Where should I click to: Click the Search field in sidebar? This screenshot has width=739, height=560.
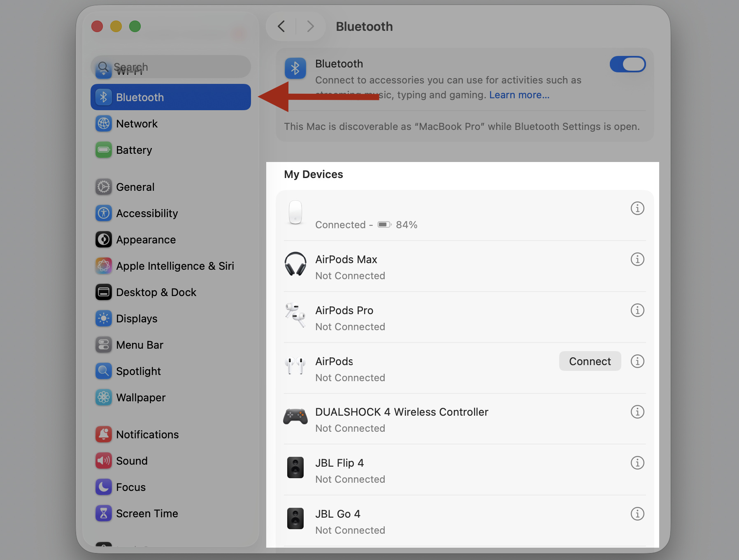[171, 67]
